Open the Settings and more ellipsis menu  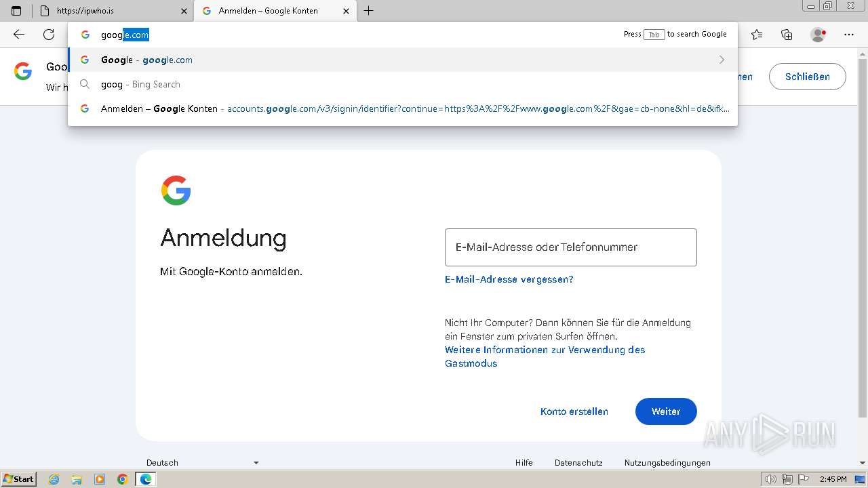(849, 35)
